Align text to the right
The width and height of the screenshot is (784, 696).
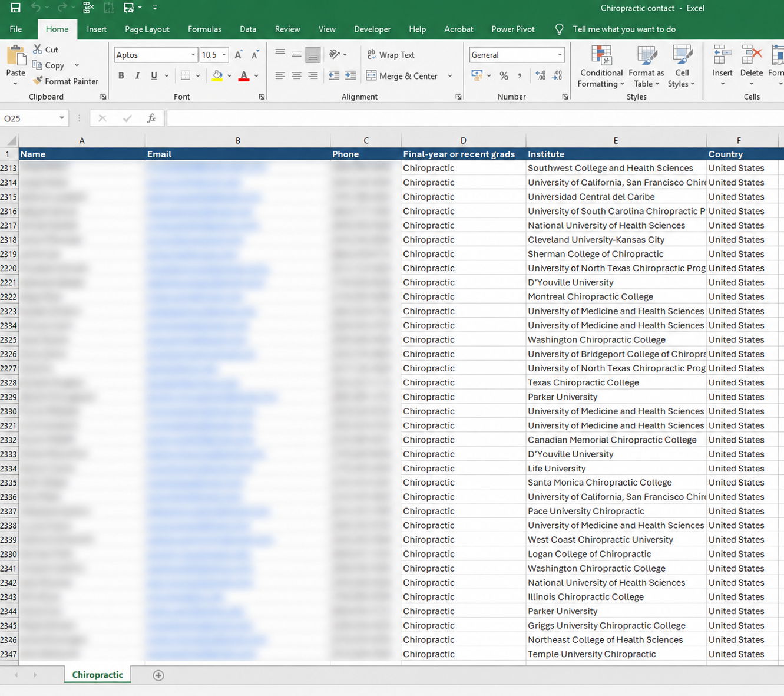[313, 75]
